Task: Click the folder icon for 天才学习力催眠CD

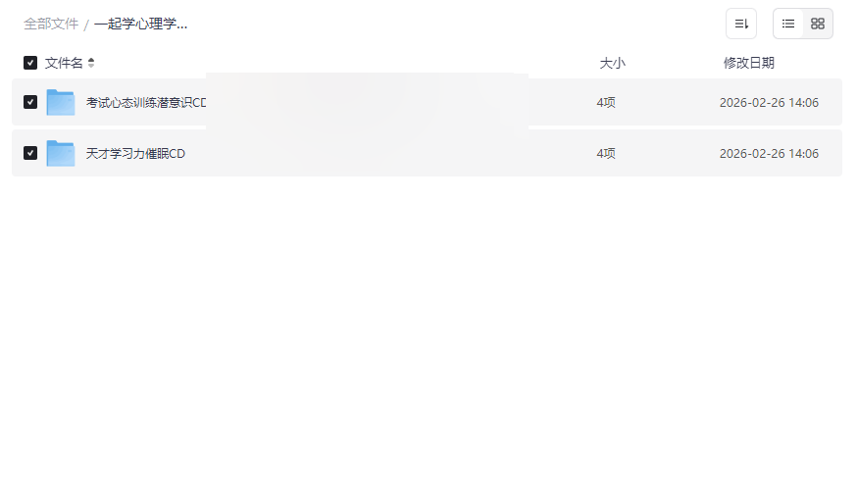Action: [x=61, y=153]
